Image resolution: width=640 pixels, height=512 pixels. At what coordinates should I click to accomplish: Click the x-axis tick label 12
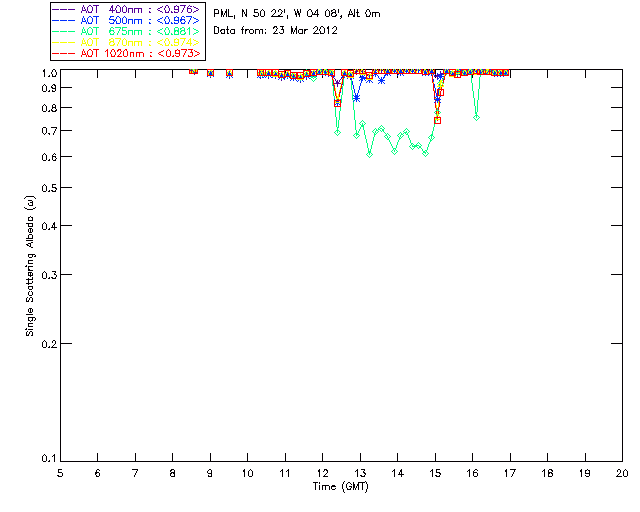click(x=322, y=473)
